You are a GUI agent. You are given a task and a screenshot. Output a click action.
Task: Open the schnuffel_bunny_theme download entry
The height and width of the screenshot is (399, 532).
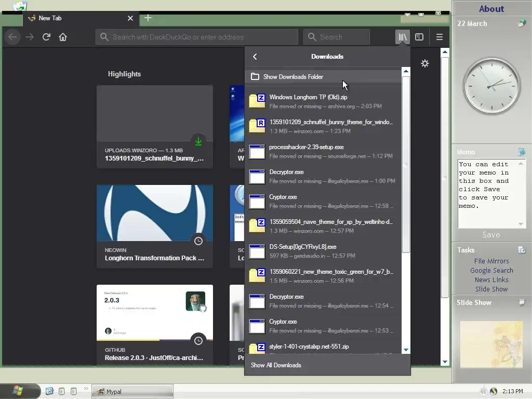pos(323,126)
